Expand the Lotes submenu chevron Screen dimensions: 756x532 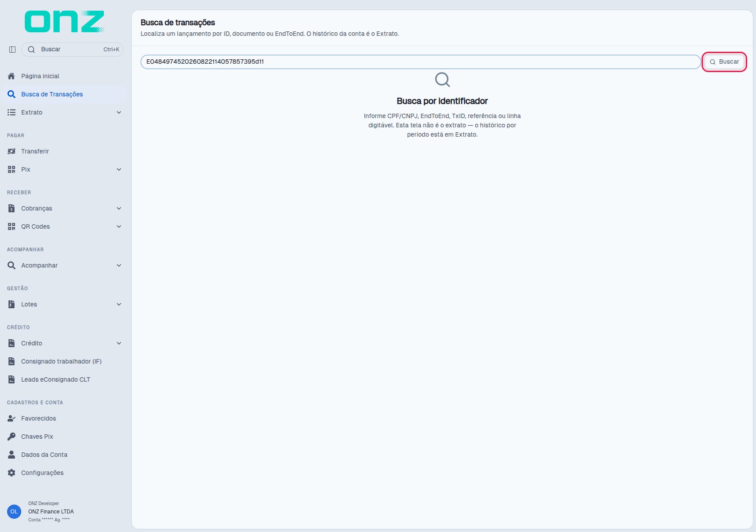tap(119, 304)
